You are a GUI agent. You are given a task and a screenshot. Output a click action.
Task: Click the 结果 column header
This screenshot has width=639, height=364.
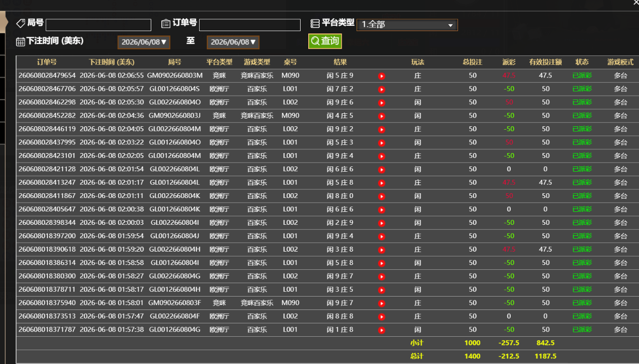(340, 62)
